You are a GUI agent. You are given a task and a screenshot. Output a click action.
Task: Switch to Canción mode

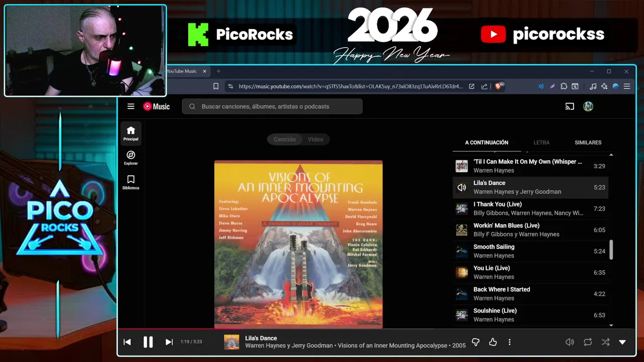(285, 139)
